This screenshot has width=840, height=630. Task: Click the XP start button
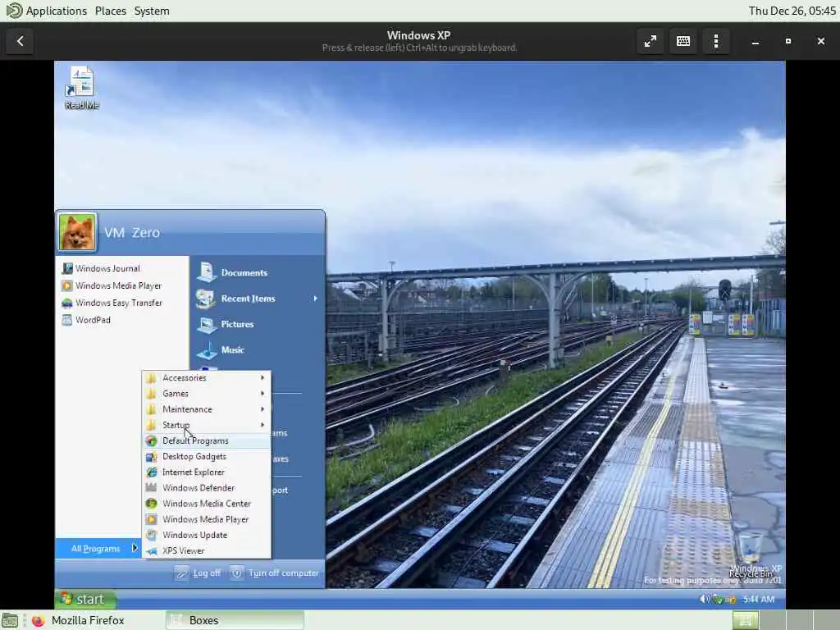[x=84, y=599]
